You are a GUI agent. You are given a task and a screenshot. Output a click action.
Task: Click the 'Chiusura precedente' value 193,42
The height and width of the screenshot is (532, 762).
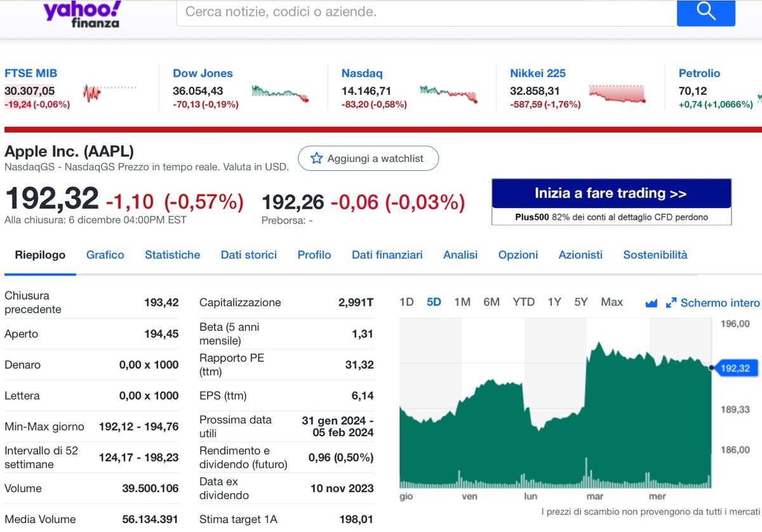click(161, 303)
